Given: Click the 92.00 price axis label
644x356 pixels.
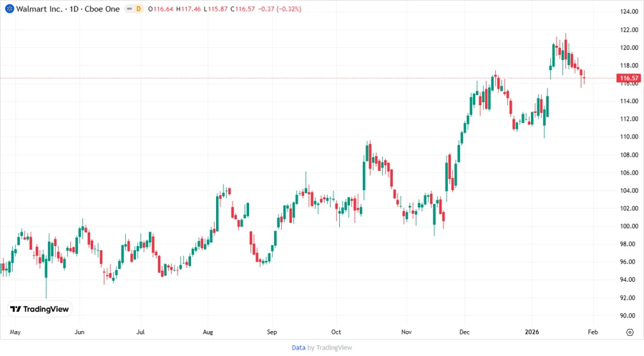Looking at the screenshot, I should pyautogui.click(x=629, y=298).
